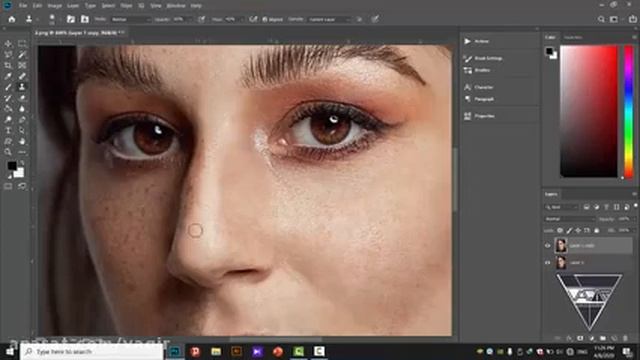This screenshot has width=640, height=360.
Task: Toggle Quick Mask mode
Action: [8, 187]
